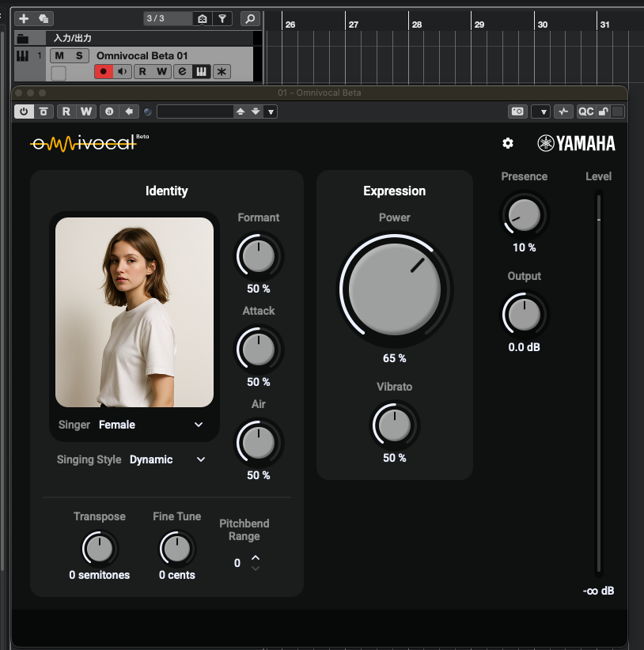Viewport: 644px width, 650px height.
Task: Click the QC quick controls button
Action: click(585, 111)
